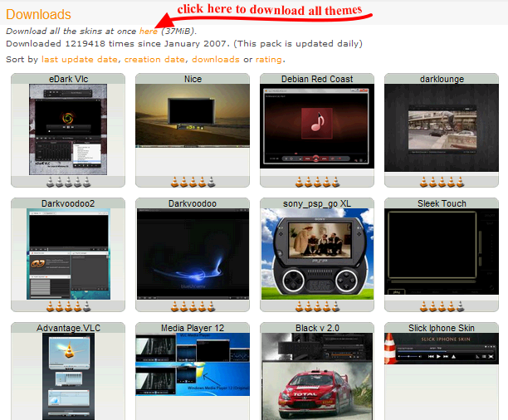This screenshot has height=420, width=508.
Task: Click the Black v 2.0 title
Action: point(317,328)
